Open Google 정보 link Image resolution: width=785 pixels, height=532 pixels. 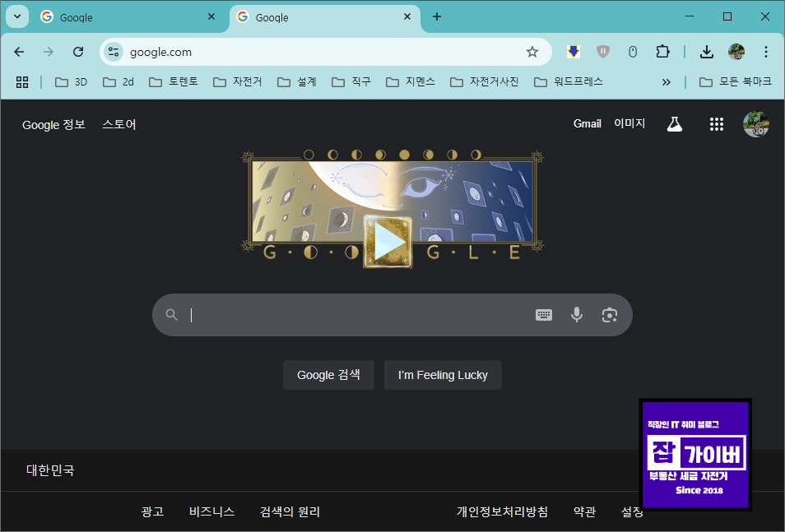pos(53,125)
